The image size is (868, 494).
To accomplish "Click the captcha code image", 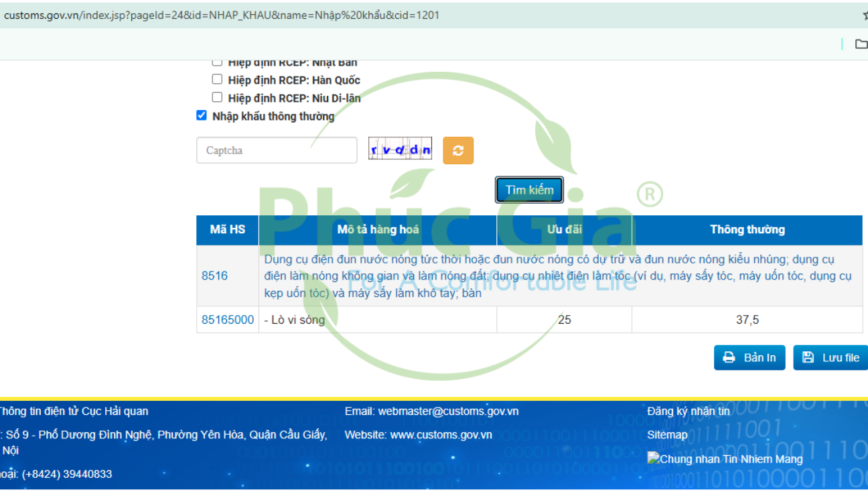I will 400,149.
